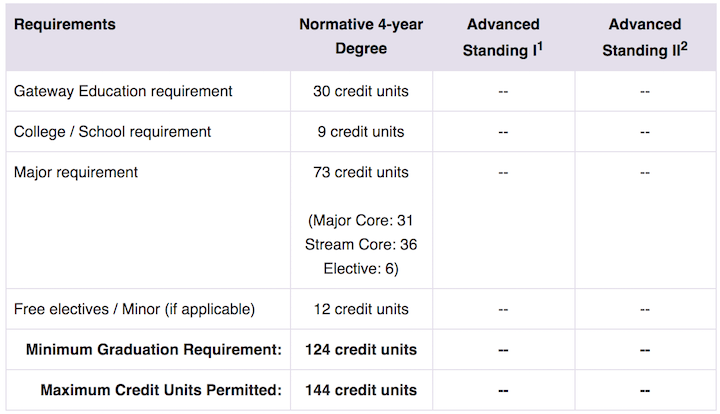Viewport: 720px width, 414px height.
Task: Select the Major requirement row label
Action: click(76, 172)
